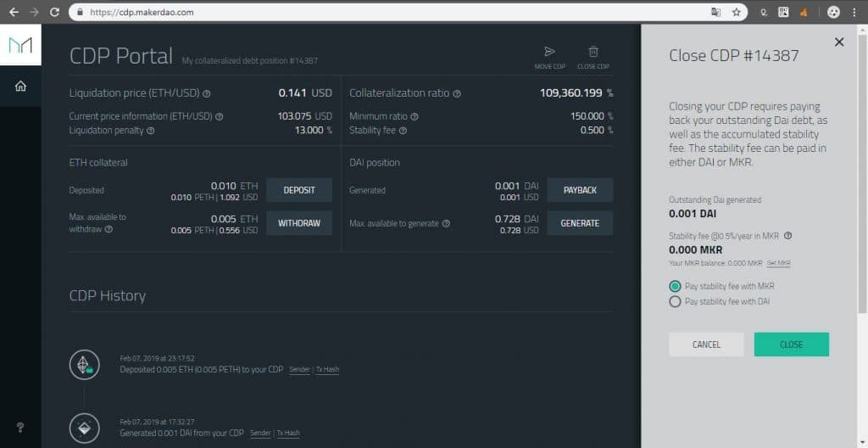Click the Maker logo in the sidebar
This screenshot has height=448, width=868.
20,45
